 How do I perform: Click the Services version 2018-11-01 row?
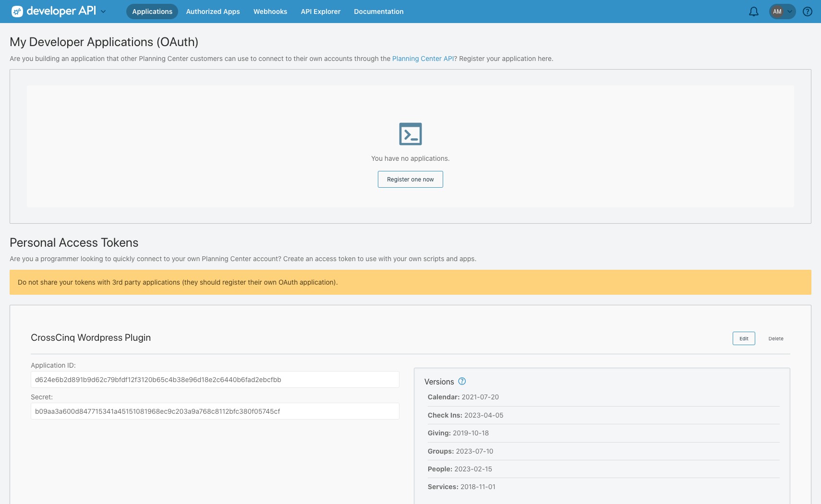click(x=604, y=487)
